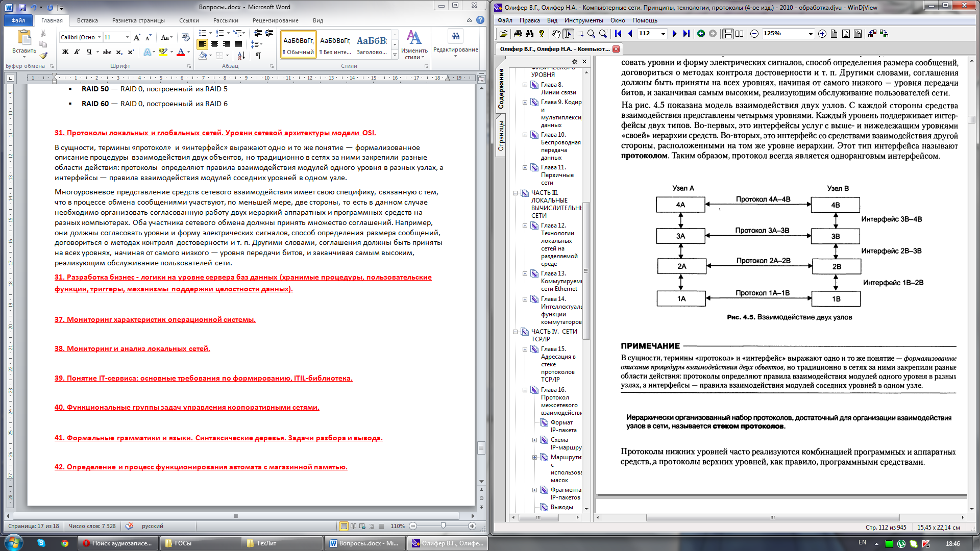
Task: Navigate back with green arrow button
Action: [701, 34]
